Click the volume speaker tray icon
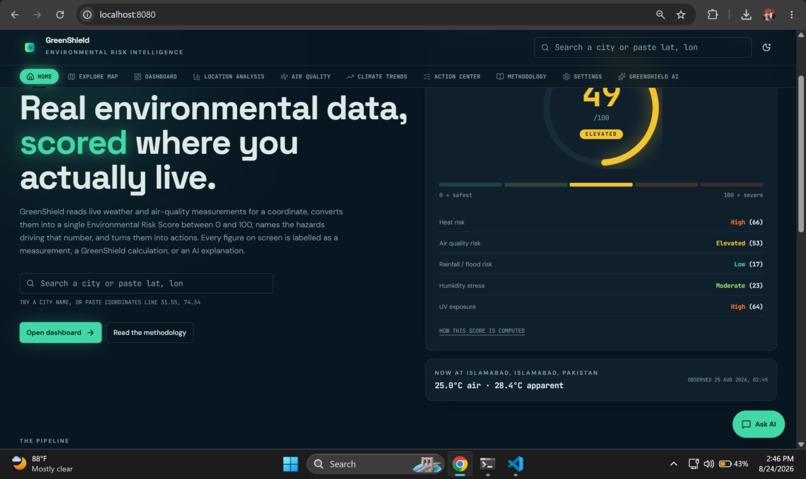 pyautogui.click(x=708, y=464)
